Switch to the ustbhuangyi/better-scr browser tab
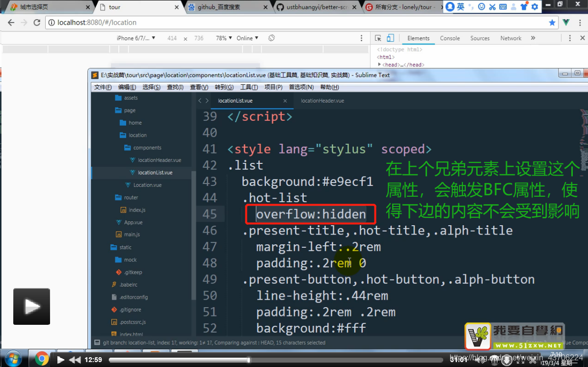588x367 pixels. pos(317,7)
